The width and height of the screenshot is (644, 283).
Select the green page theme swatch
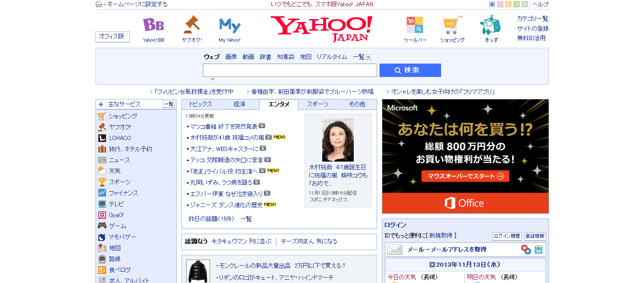click(517, 4)
